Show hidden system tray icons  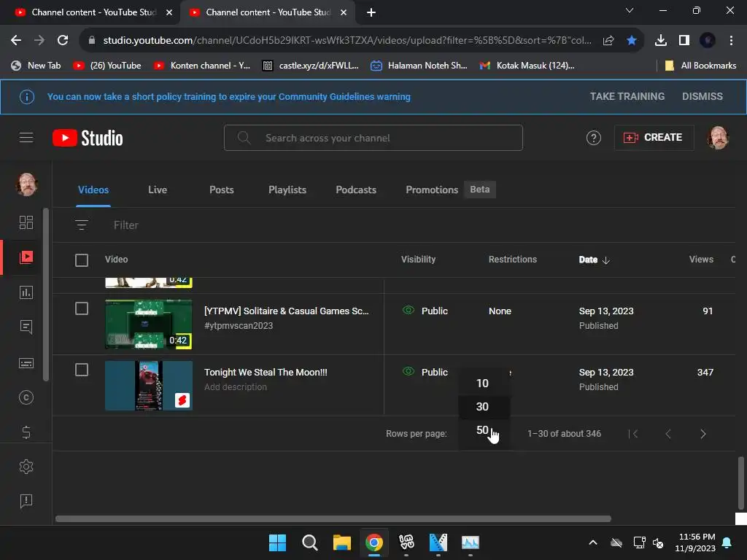tap(592, 542)
